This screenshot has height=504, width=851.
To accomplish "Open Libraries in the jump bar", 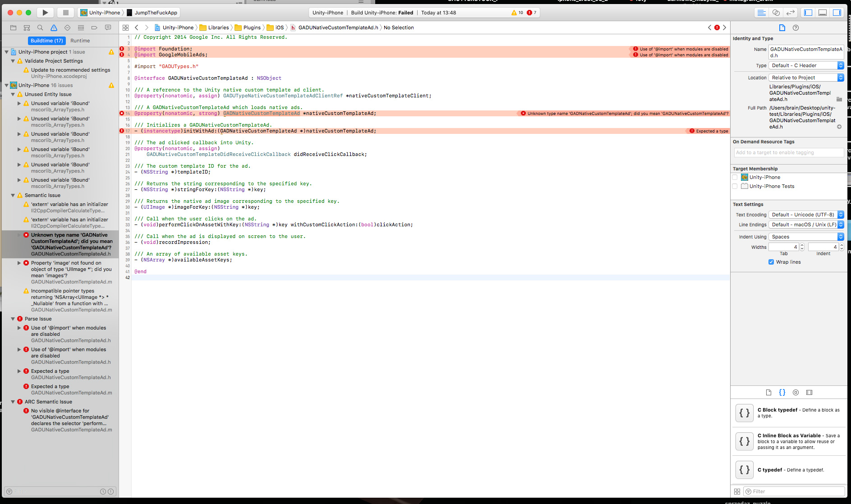I will [x=214, y=27].
